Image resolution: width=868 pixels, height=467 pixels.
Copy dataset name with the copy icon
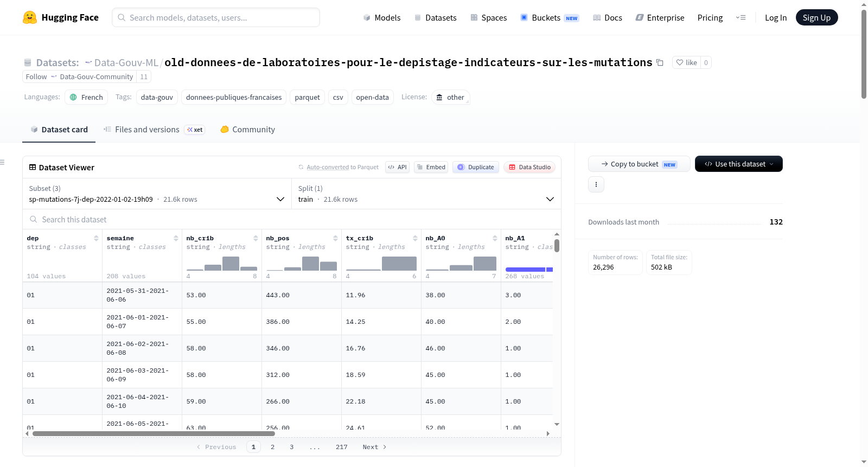tap(660, 62)
